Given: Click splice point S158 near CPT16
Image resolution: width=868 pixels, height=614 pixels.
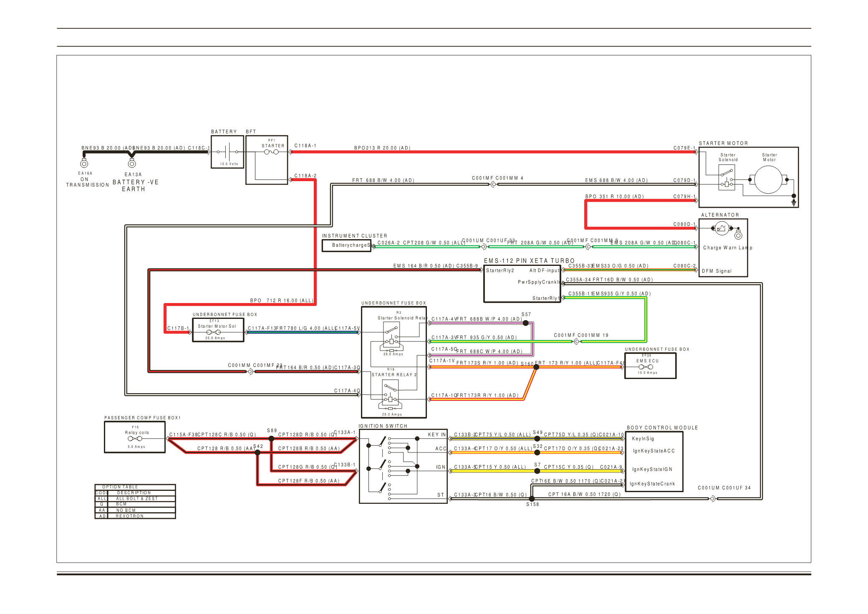Looking at the screenshot, I should click(x=532, y=499).
